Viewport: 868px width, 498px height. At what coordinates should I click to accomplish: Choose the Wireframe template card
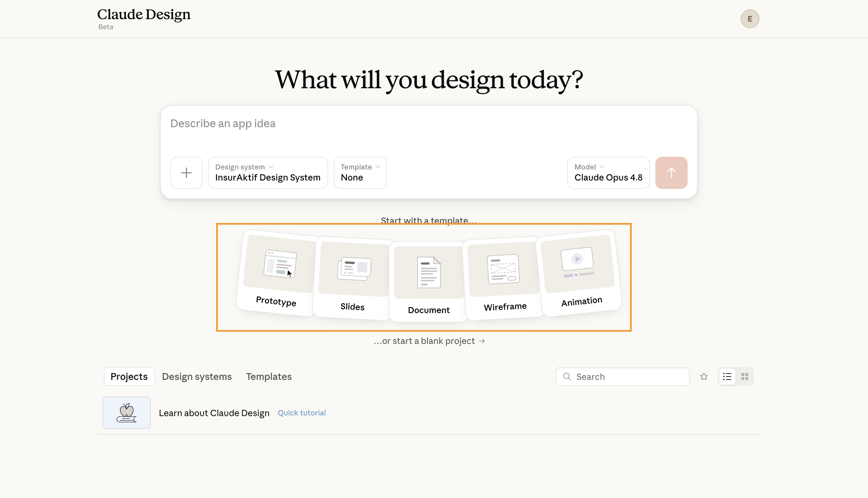pos(504,278)
